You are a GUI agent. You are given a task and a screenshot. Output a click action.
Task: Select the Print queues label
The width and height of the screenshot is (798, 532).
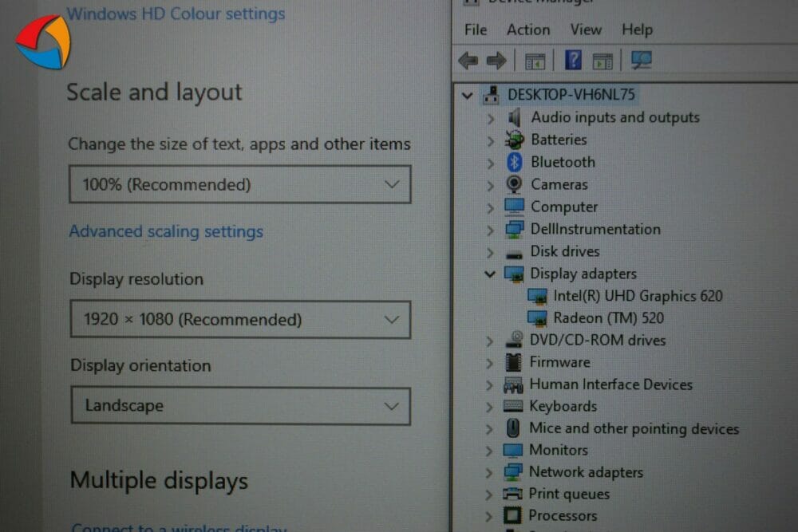569,494
